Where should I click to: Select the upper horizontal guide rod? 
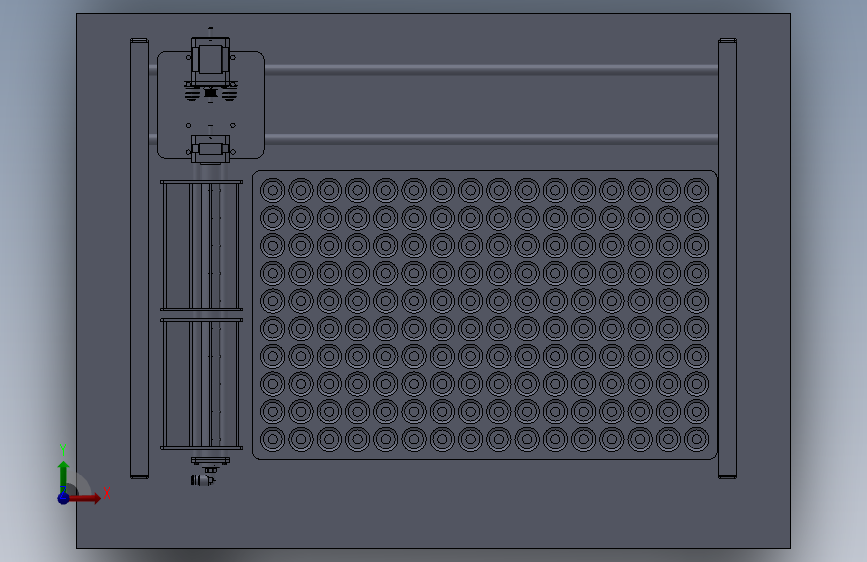(x=491, y=70)
